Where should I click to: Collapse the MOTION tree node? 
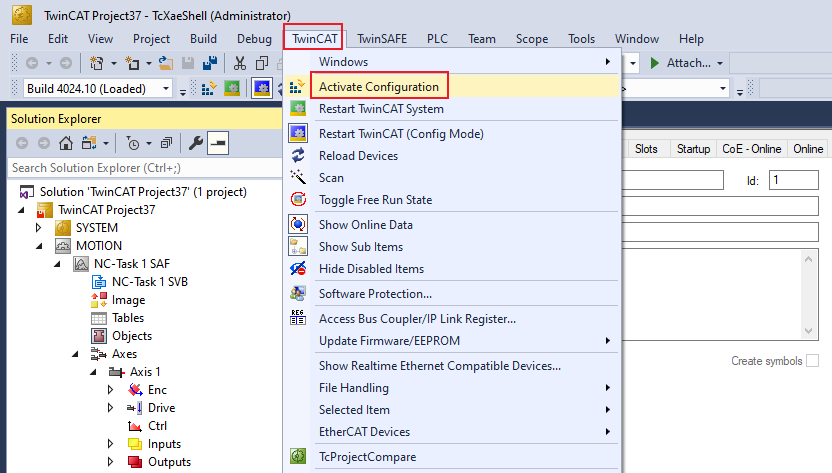(x=40, y=246)
